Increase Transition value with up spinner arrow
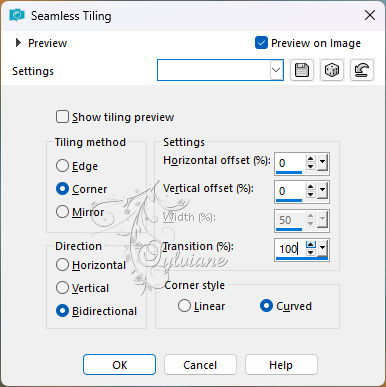This screenshot has width=386, height=387. tap(310, 245)
